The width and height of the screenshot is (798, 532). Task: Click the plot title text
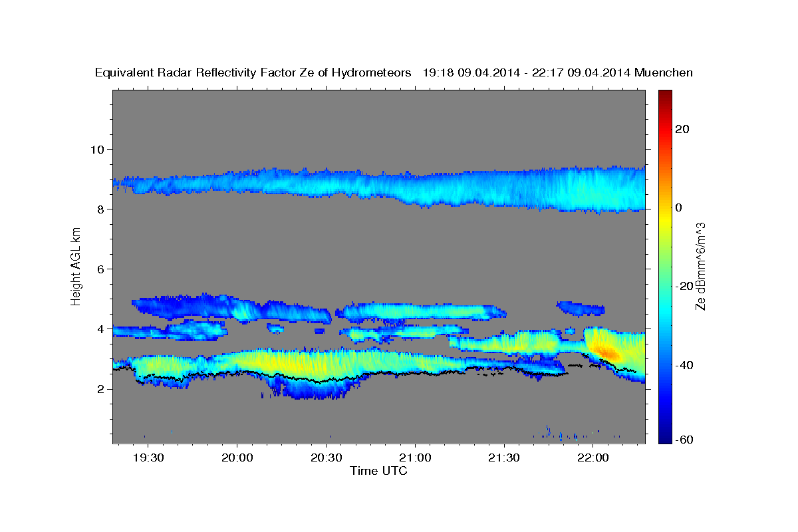point(394,73)
